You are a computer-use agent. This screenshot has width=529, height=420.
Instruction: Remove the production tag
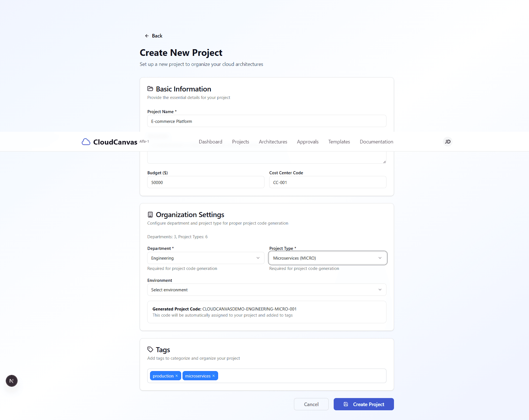click(x=176, y=376)
